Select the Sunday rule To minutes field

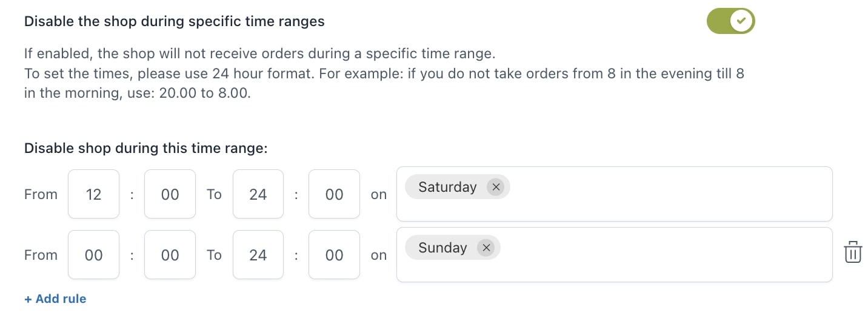pyautogui.click(x=334, y=255)
